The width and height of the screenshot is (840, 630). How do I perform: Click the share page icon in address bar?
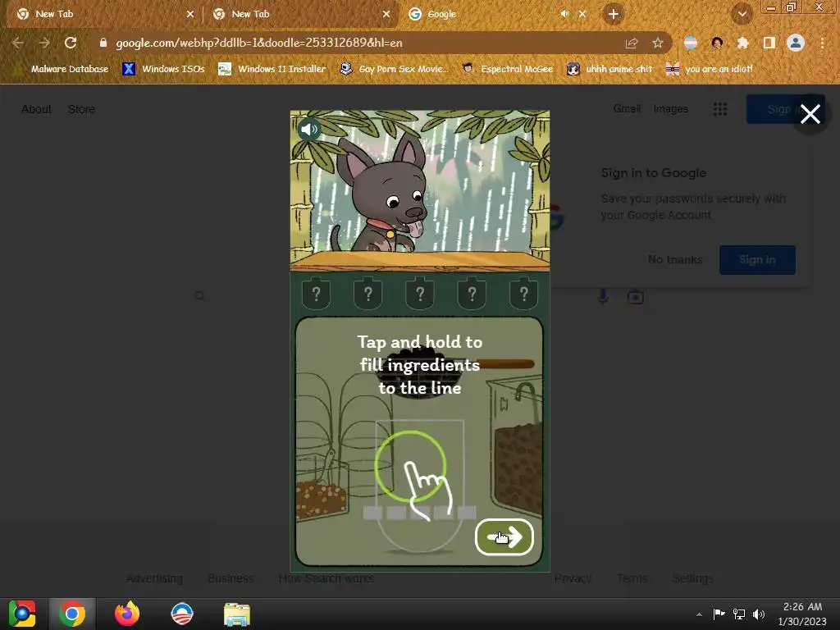tap(632, 43)
